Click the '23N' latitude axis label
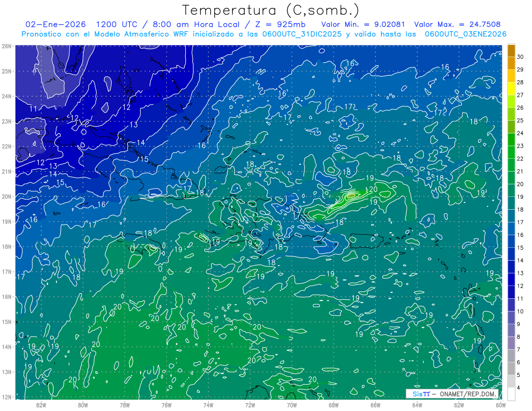This screenshot has width=532, height=411. (x=6, y=121)
